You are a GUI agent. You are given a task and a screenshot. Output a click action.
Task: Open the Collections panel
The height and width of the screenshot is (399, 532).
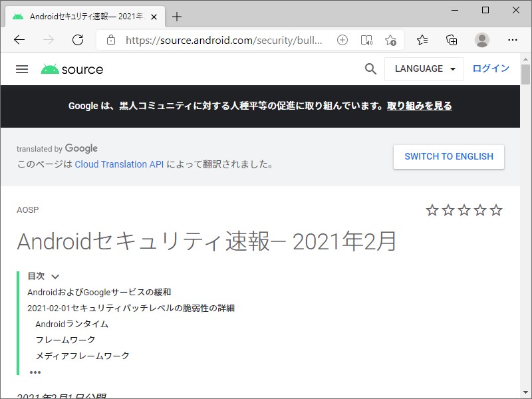[452, 39]
